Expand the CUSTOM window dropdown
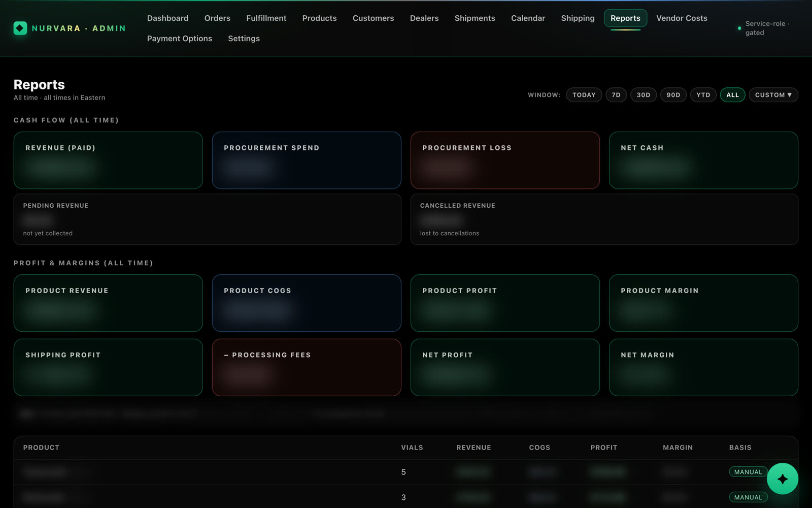 pos(773,95)
